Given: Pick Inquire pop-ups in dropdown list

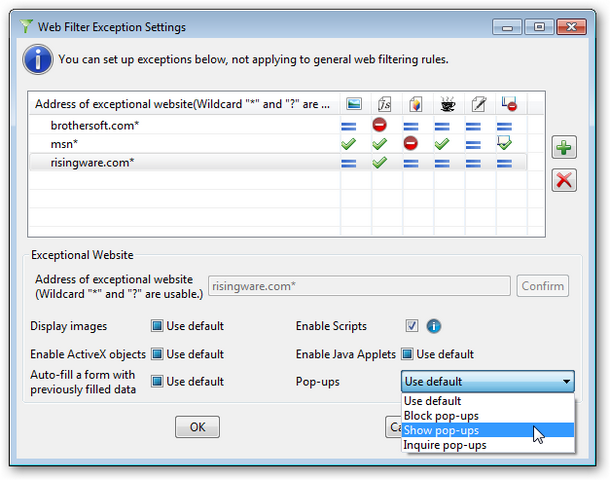Looking at the screenshot, I should click(x=445, y=445).
